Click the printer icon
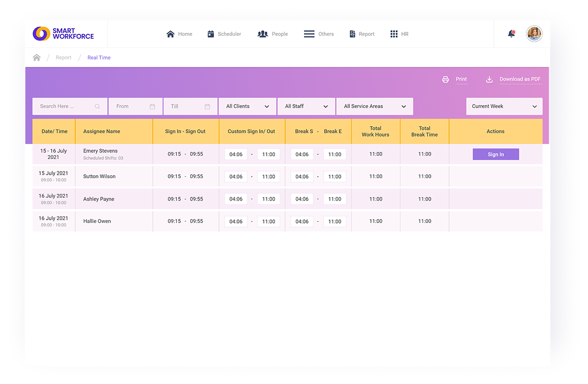 pos(446,80)
